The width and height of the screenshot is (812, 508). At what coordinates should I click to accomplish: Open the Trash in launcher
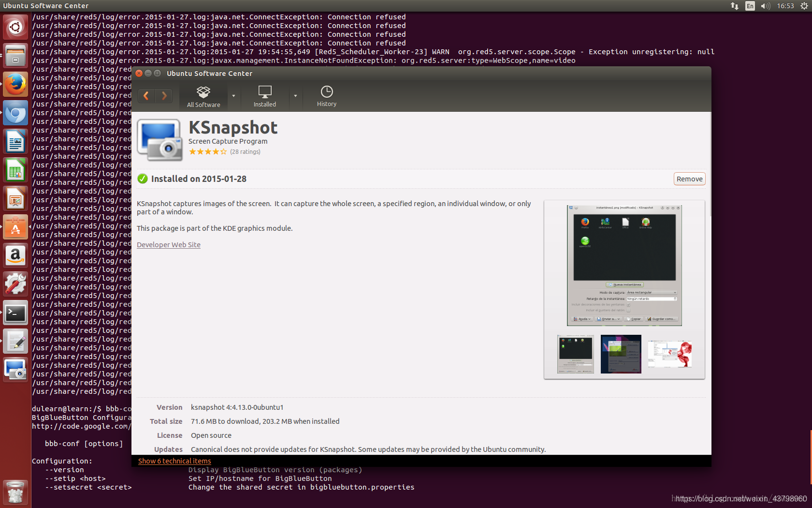[x=15, y=492]
